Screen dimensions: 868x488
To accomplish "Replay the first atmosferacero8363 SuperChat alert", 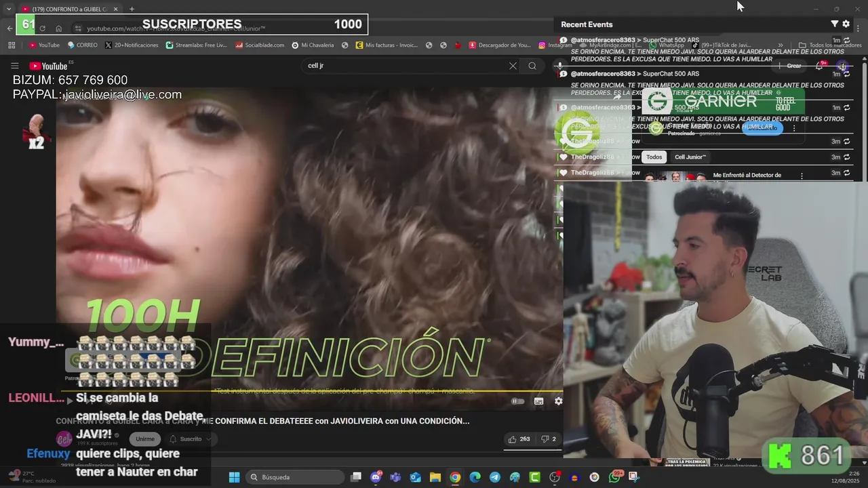I will [x=847, y=41].
